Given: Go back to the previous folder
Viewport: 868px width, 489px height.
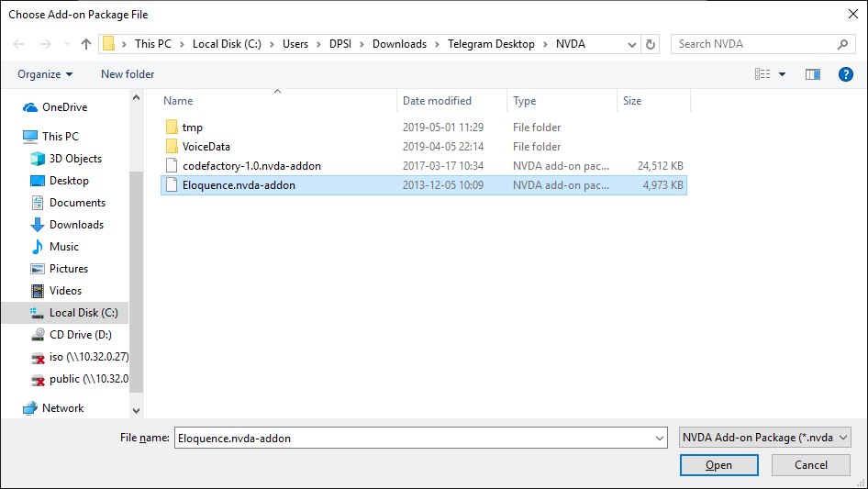Looking at the screenshot, I should pyautogui.click(x=18, y=44).
